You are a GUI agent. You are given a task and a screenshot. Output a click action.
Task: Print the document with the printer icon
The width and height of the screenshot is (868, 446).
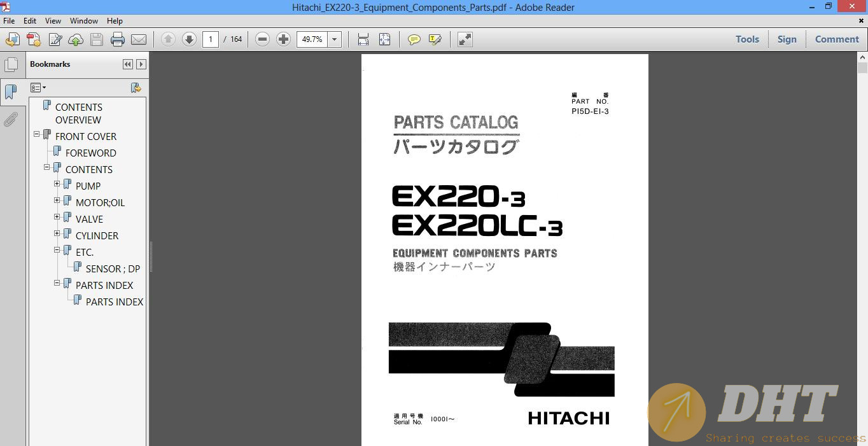pyautogui.click(x=118, y=39)
